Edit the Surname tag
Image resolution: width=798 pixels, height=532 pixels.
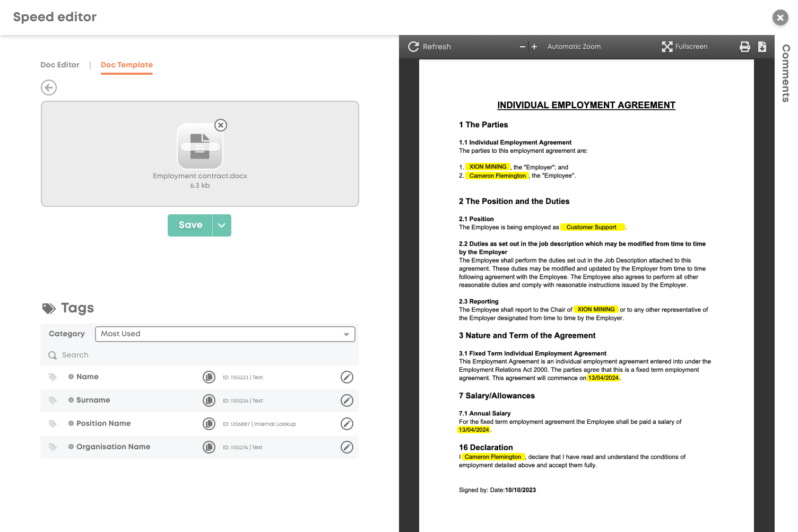click(346, 400)
